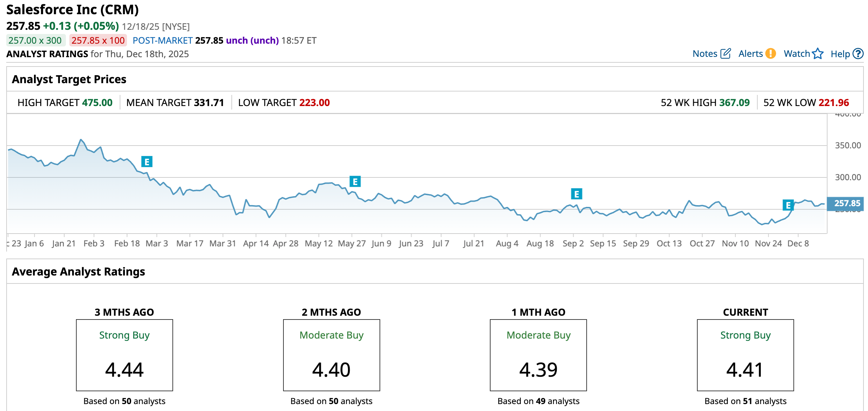Viewport: 868px width, 411px height.
Task: Select the CURRENT Strong Buy rating box
Action: pyautogui.click(x=745, y=355)
